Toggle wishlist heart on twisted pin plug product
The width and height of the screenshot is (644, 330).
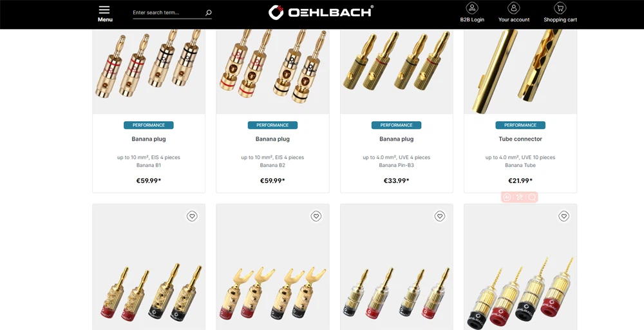point(564,216)
